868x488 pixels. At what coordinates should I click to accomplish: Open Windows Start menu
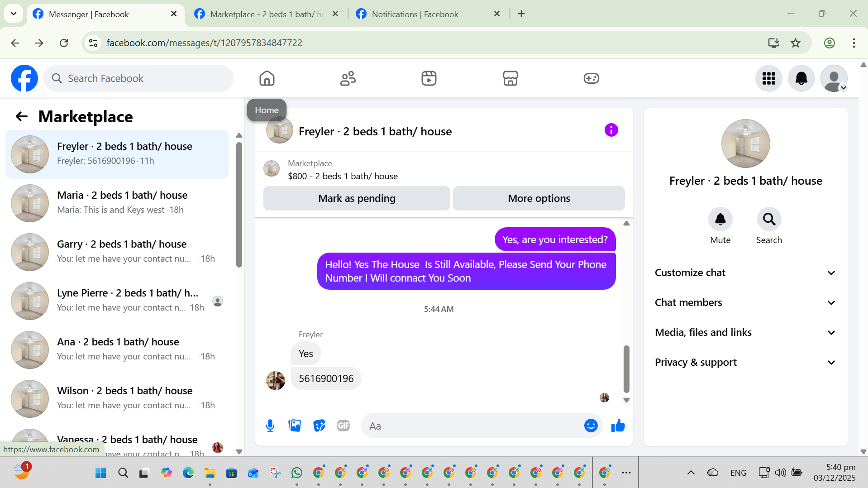point(100,473)
